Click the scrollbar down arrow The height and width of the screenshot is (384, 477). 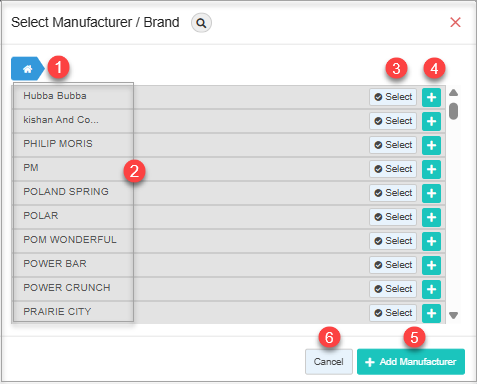[x=453, y=315]
